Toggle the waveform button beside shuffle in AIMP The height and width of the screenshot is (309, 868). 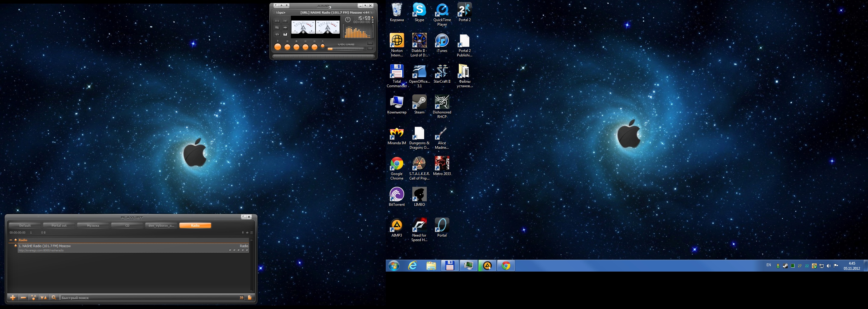pyautogui.click(x=285, y=28)
